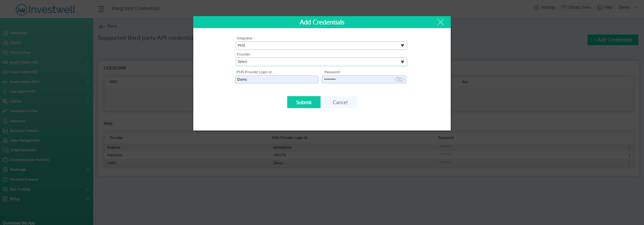Click the Utilities sidebar icon
This screenshot has width=644, height=225.
tap(5, 101)
